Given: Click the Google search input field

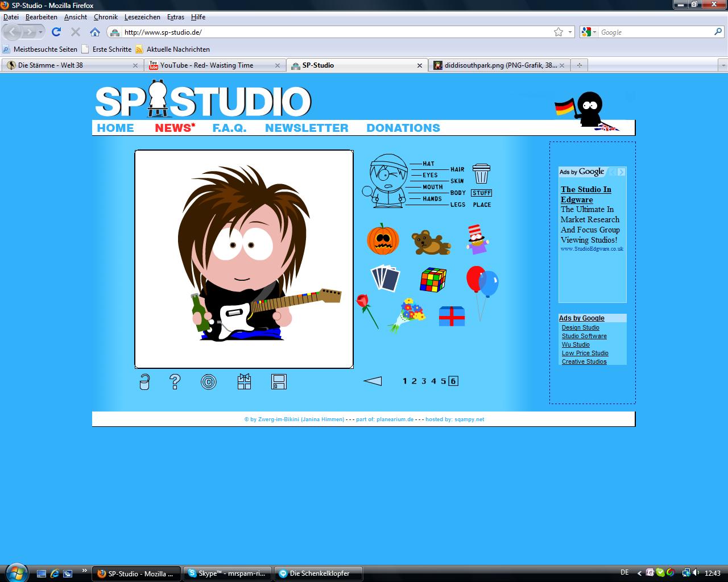Looking at the screenshot, I should [x=655, y=32].
